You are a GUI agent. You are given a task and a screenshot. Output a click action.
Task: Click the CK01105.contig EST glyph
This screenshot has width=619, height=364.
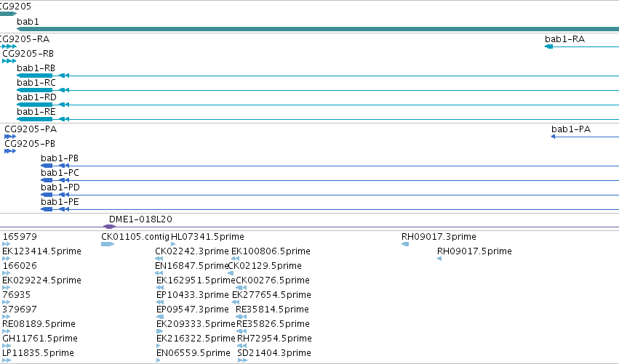pyautogui.click(x=108, y=245)
